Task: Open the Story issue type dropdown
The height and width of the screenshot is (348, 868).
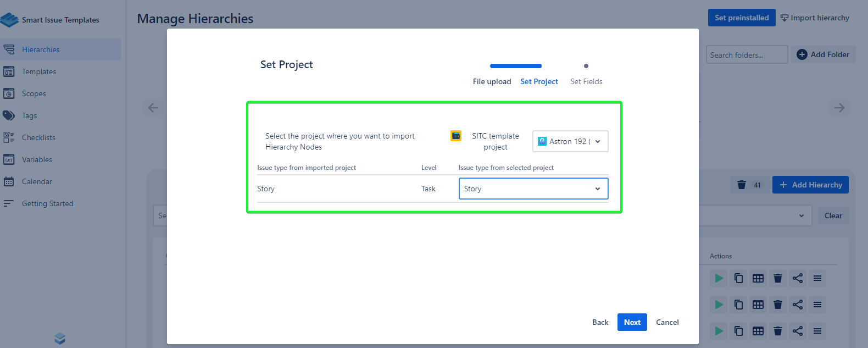Action: click(533, 189)
